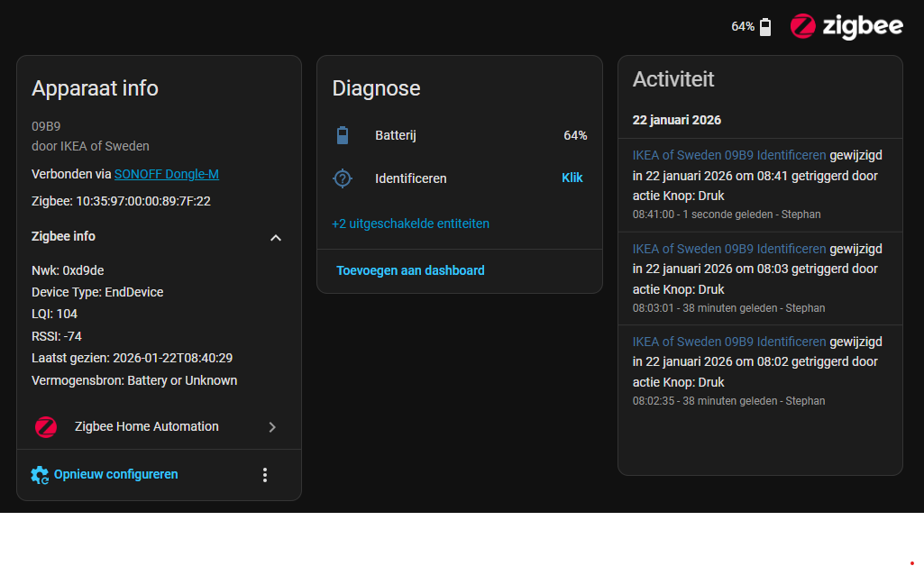Open the 08:41 Identificeren activity link
Screen dimensions: 924x566
pyautogui.click(x=728, y=155)
